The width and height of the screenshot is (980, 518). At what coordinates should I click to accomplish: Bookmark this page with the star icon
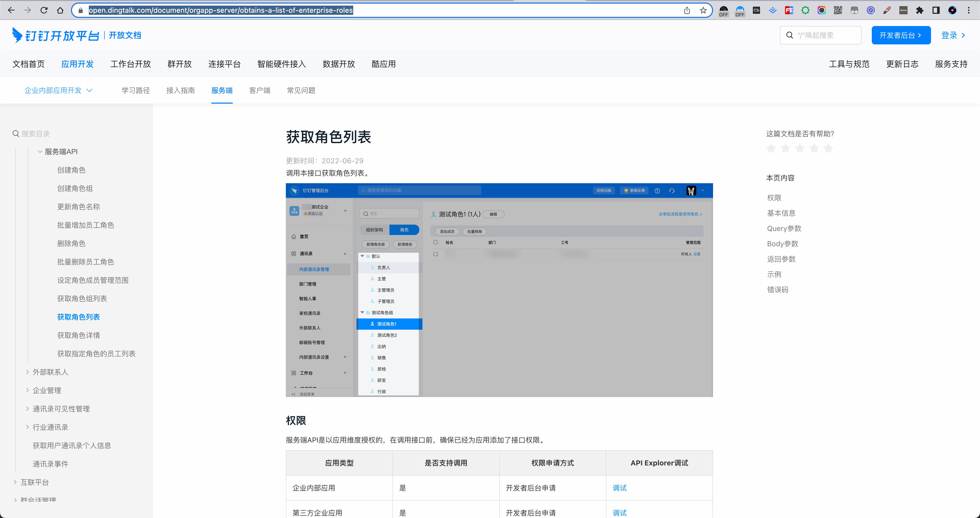pos(703,10)
